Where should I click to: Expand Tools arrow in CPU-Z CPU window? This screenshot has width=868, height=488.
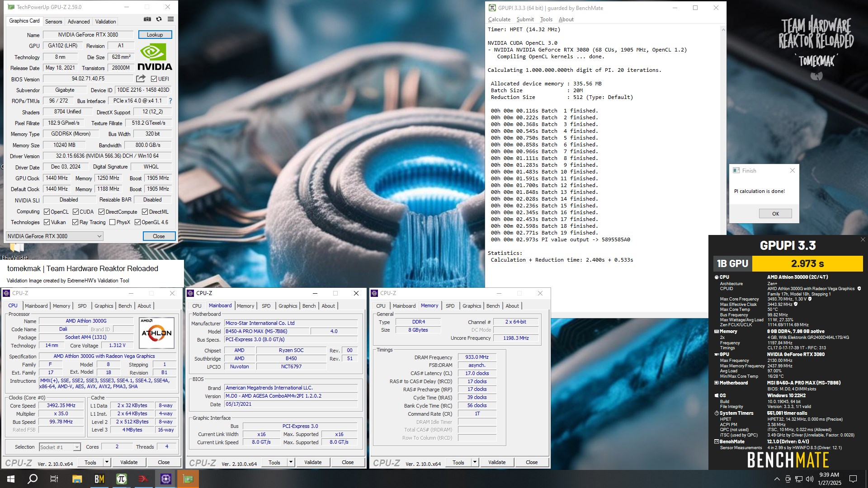coord(107,462)
